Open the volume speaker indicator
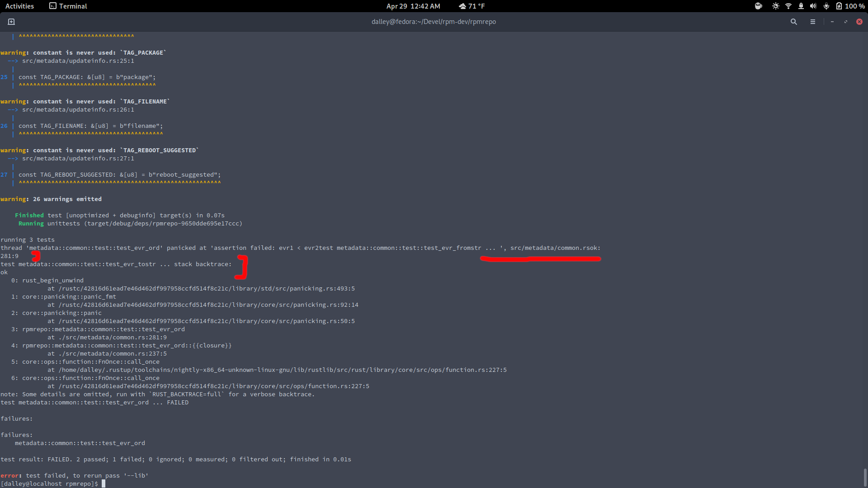This screenshot has height=488, width=868. coord(813,6)
